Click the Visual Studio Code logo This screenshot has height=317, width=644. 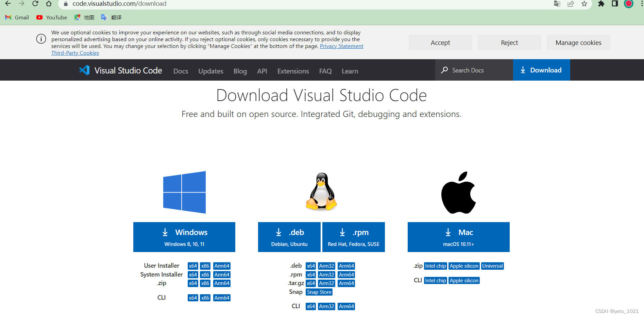[x=84, y=70]
